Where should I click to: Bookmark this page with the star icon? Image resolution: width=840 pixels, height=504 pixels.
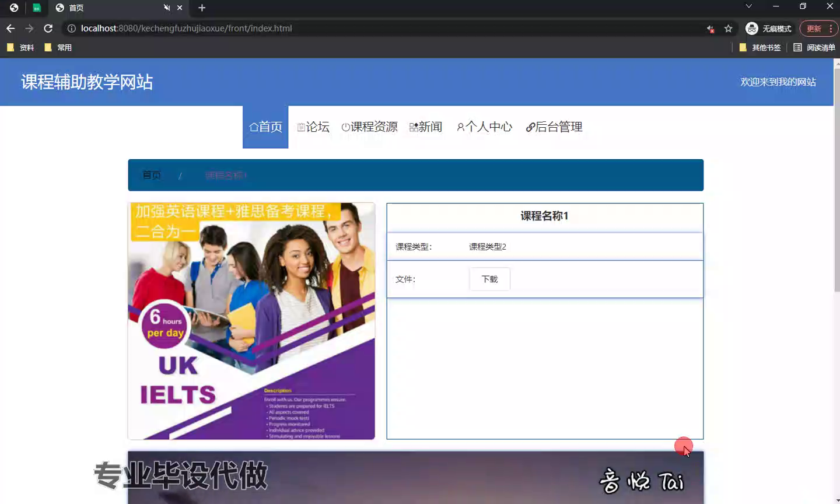728,29
